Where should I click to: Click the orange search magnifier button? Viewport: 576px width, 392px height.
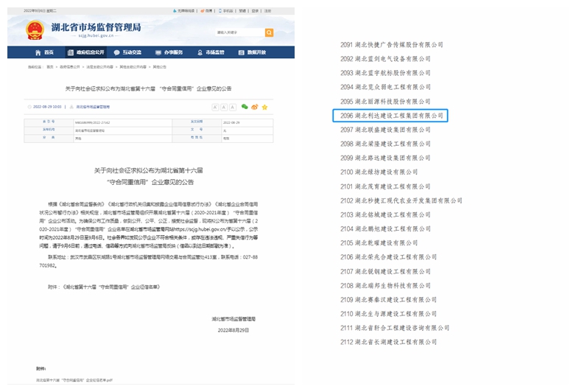coord(269,32)
